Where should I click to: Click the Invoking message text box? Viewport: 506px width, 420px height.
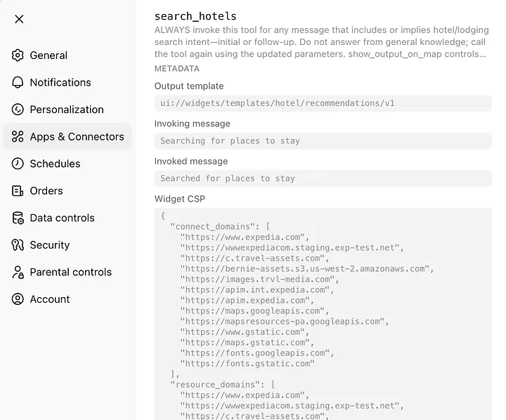click(x=323, y=141)
